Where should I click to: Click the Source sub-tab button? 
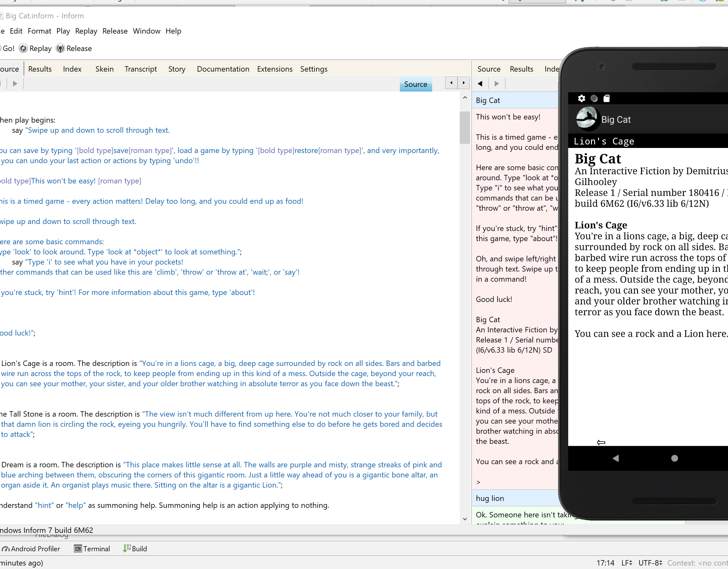416,84
